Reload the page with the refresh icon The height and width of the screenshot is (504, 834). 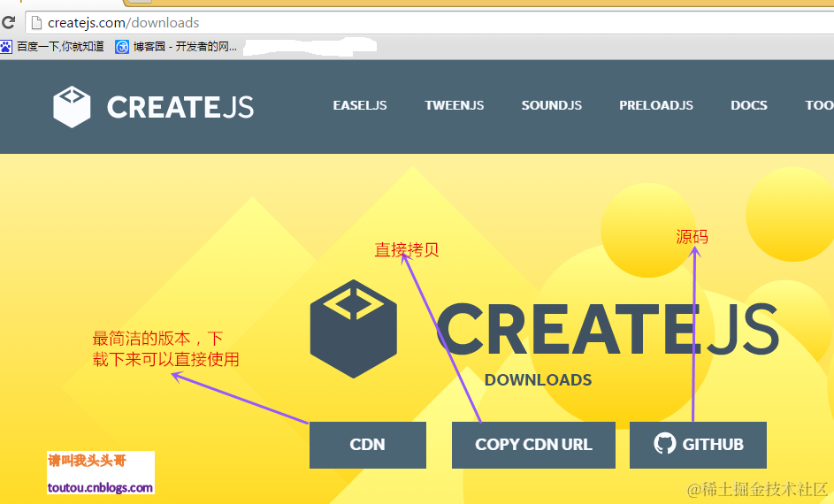tap(9, 23)
